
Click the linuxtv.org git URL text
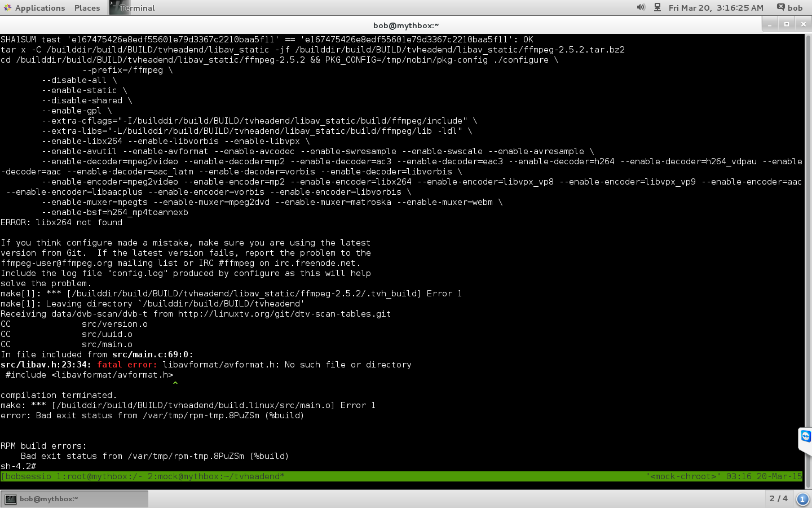click(x=284, y=314)
